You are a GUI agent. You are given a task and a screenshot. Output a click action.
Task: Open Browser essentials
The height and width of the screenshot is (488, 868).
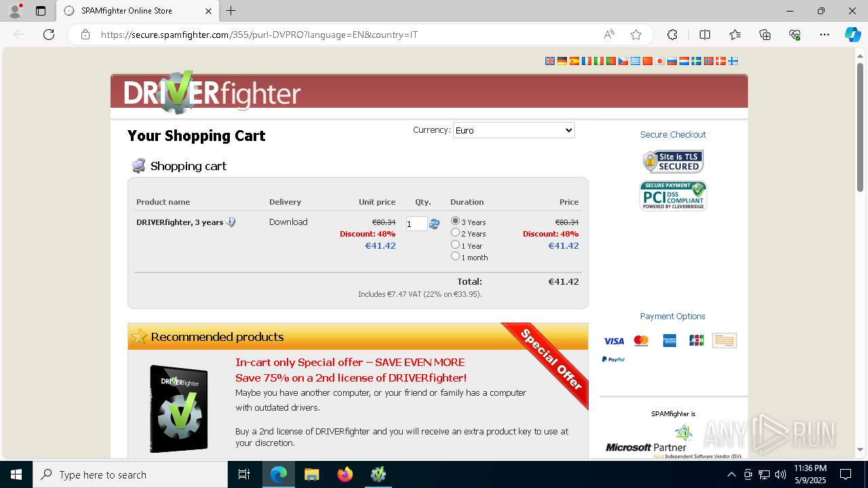coord(795,35)
